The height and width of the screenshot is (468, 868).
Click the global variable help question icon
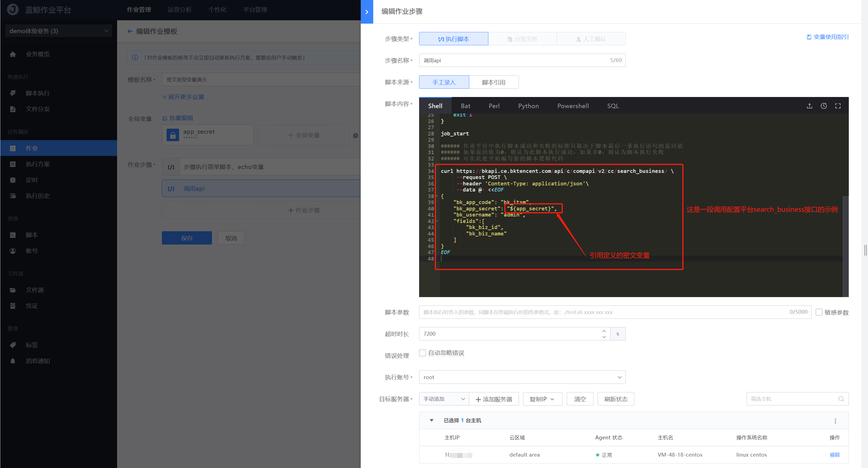[355, 135]
